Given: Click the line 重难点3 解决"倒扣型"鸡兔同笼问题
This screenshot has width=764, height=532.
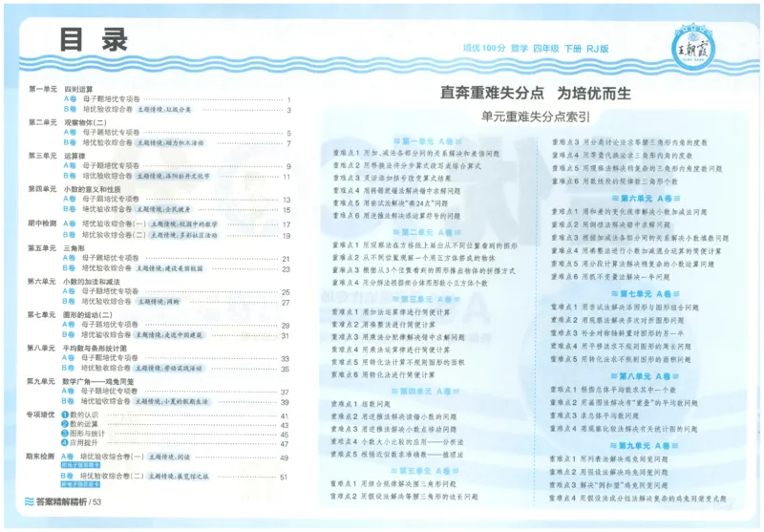Looking at the screenshot, I should click(x=608, y=485).
